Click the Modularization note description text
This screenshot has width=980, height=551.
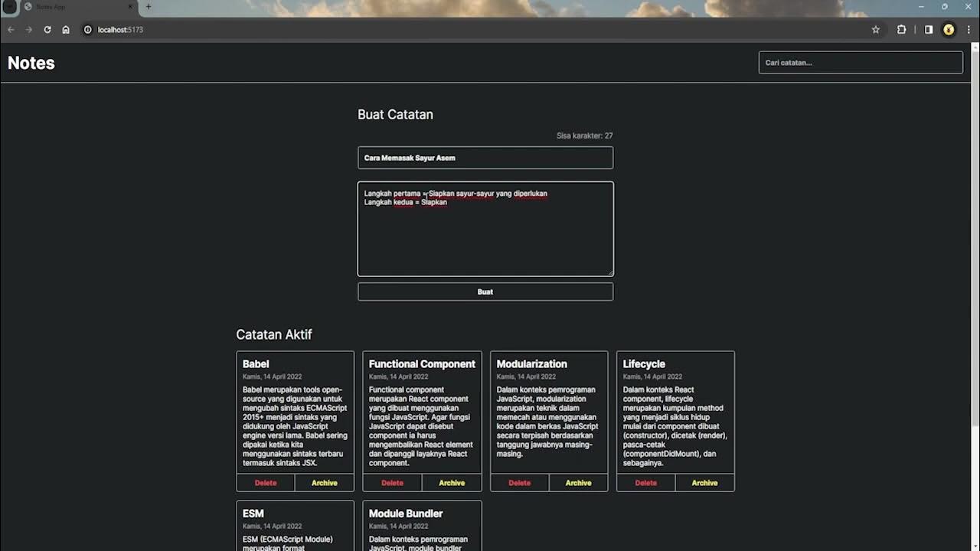[548, 422]
